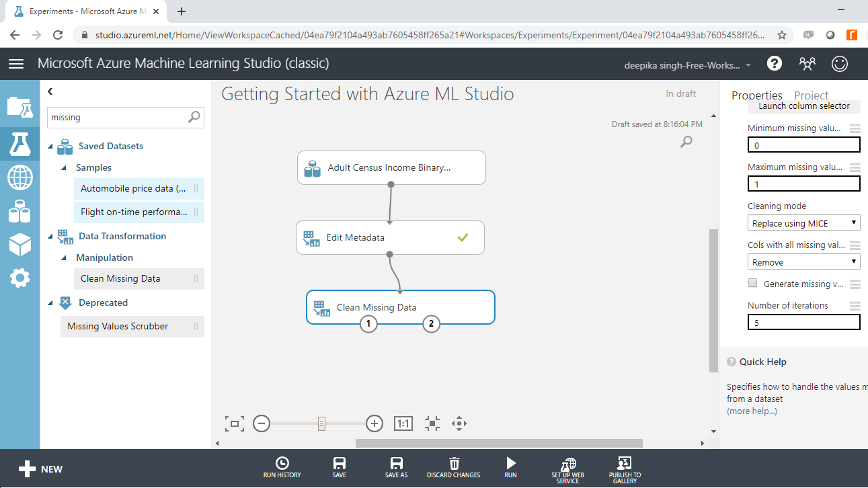The width and height of the screenshot is (868, 488).
Task: Click the Maximum missing value ratio field
Action: click(x=804, y=184)
